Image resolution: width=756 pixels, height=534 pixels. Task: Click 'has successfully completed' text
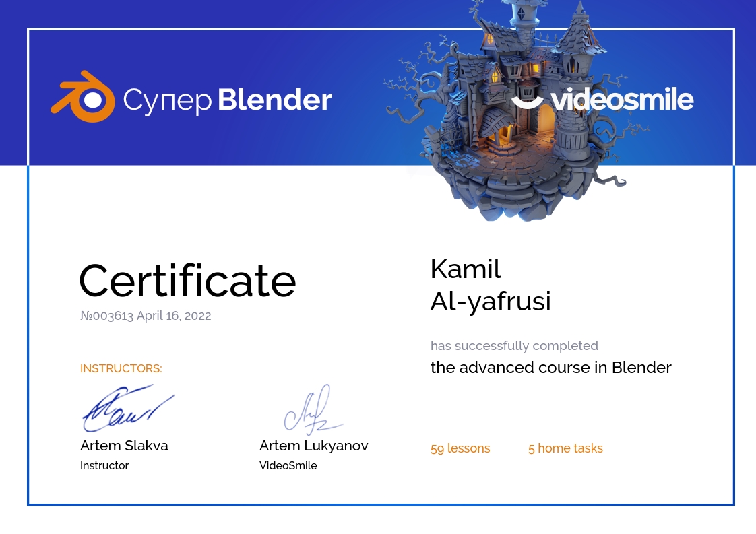[514, 345]
